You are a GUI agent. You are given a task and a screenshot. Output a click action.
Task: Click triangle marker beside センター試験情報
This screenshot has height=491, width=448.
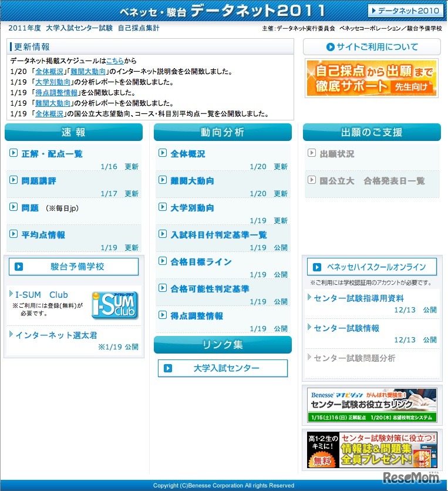coord(309,327)
